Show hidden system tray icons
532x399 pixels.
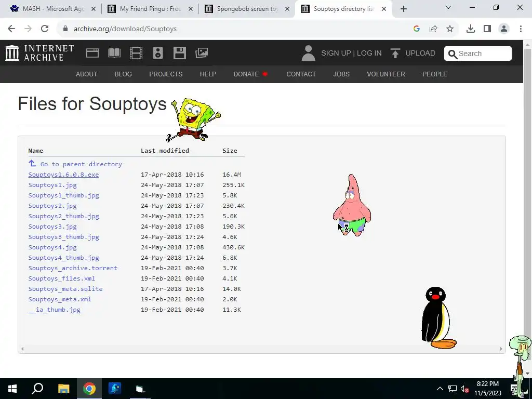(440, 389)
